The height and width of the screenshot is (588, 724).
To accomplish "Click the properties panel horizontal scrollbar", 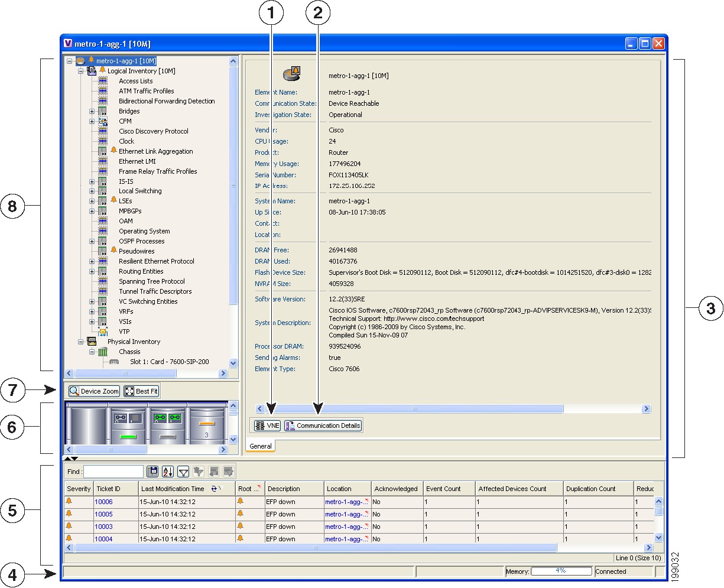I will click(414, 409).
